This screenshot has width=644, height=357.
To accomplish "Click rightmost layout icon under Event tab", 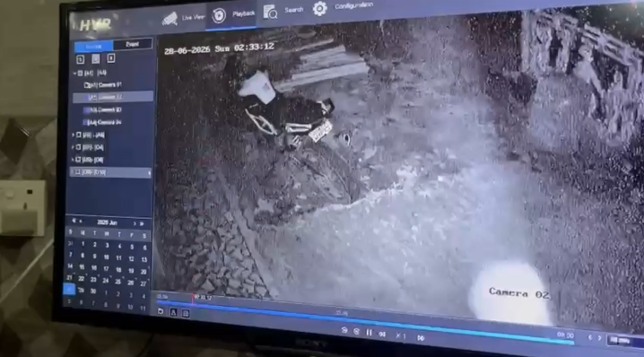I will tap(111, 58).
